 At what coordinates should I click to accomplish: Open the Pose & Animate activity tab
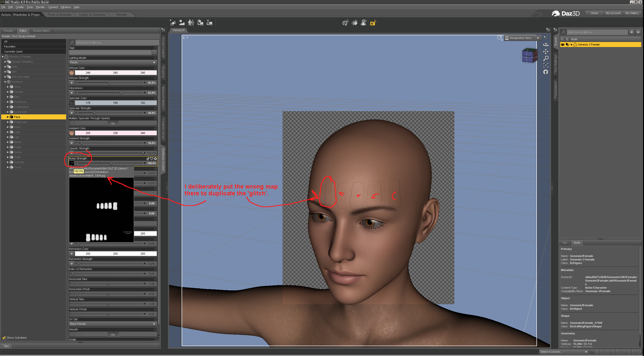tap(60, 15)
